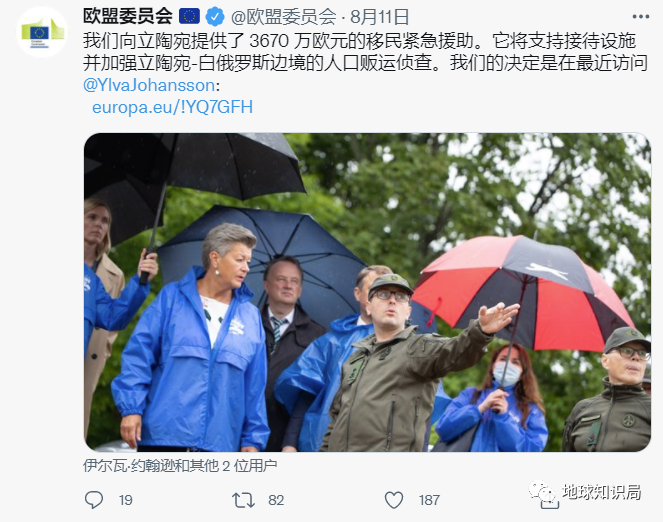Click the 8月11日 tweet date
This screenshot has height=522, width=663.
tap(379, 17)
